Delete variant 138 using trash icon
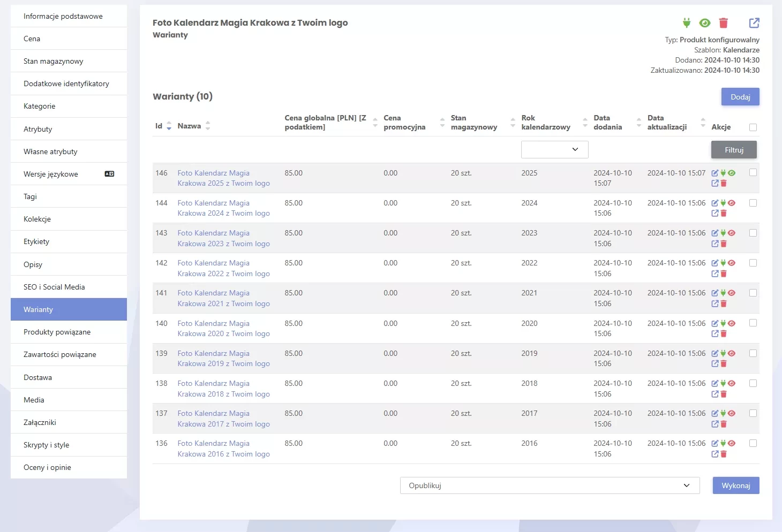This screenshot has width=782, height=532. tap(724, 394)
